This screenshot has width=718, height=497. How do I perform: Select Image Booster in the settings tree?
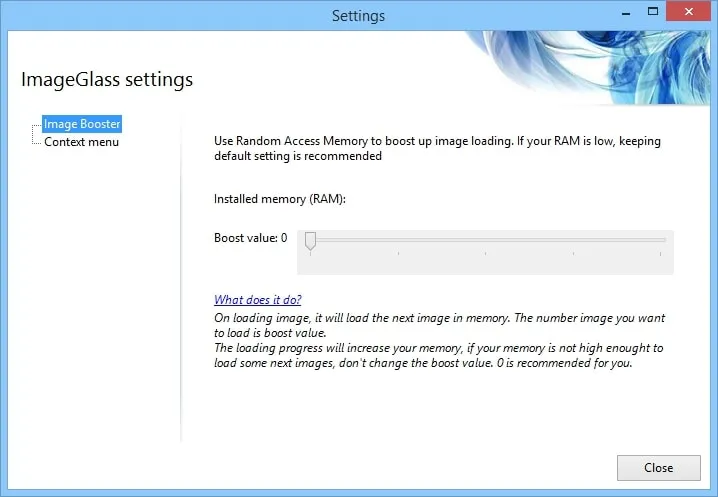(82, 124)
